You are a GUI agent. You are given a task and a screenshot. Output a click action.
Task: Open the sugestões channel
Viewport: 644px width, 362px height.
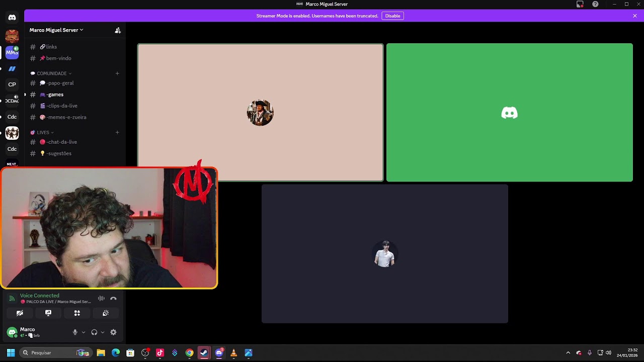[74, 153]
